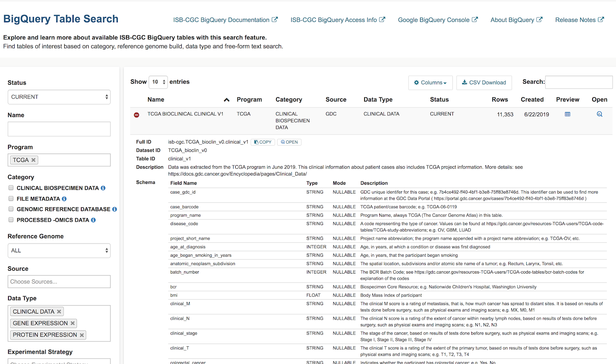This screenshot has height=364, width=616.
Task: Click the table Search input field
Action: pos(579,82)
